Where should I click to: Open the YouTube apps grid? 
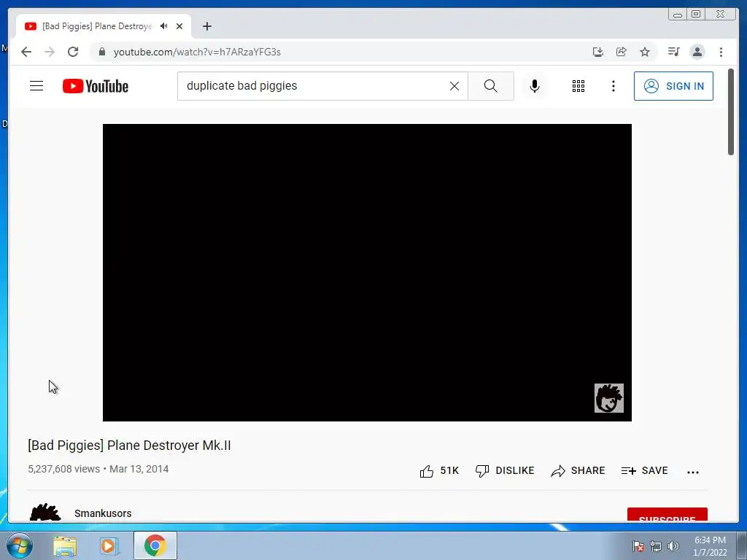(578, 86)
